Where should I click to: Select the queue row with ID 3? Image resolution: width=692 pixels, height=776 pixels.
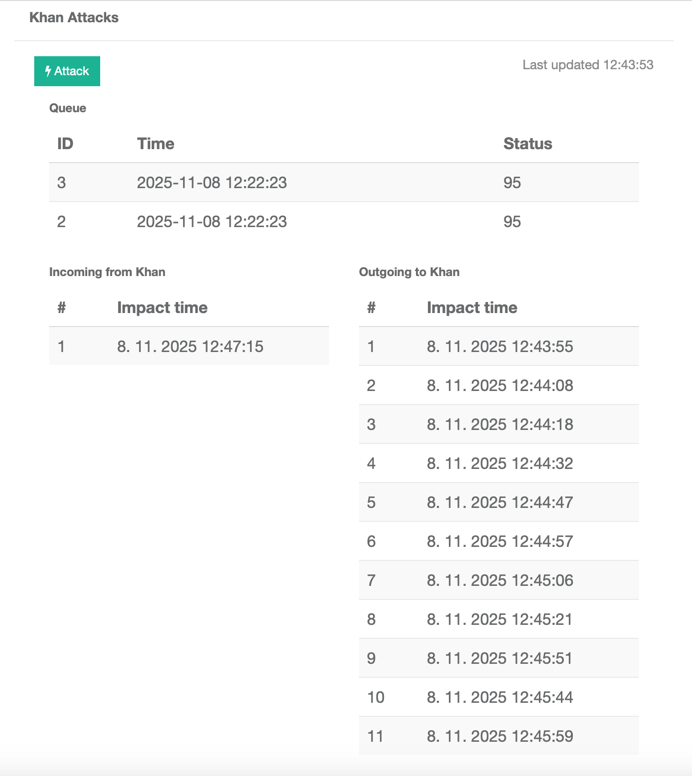pyautogui.click(x=343, y=183)
